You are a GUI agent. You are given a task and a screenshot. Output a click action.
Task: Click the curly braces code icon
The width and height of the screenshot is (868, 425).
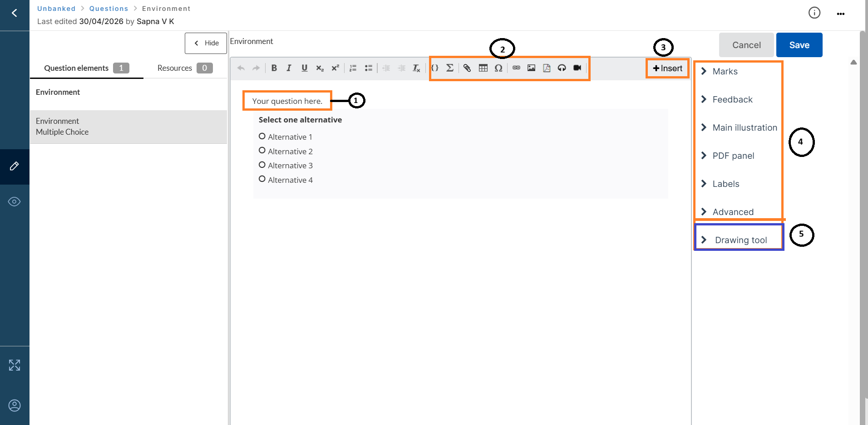(435, 68)
